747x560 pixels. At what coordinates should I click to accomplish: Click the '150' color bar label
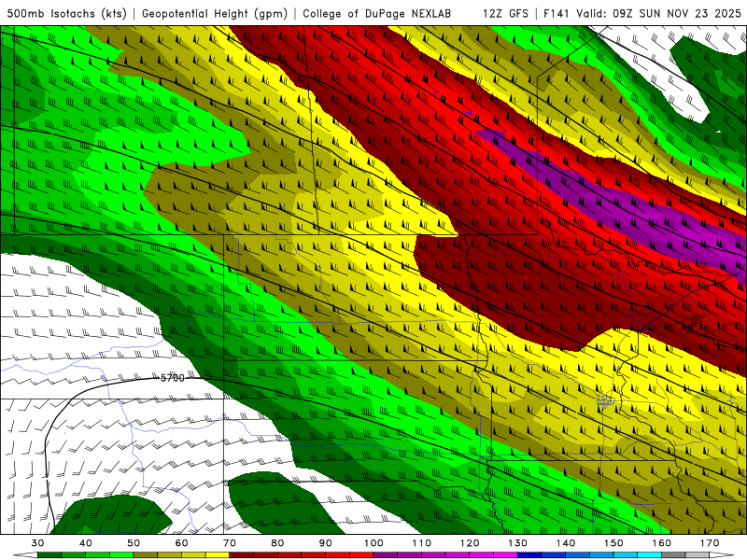pos(613,543)
